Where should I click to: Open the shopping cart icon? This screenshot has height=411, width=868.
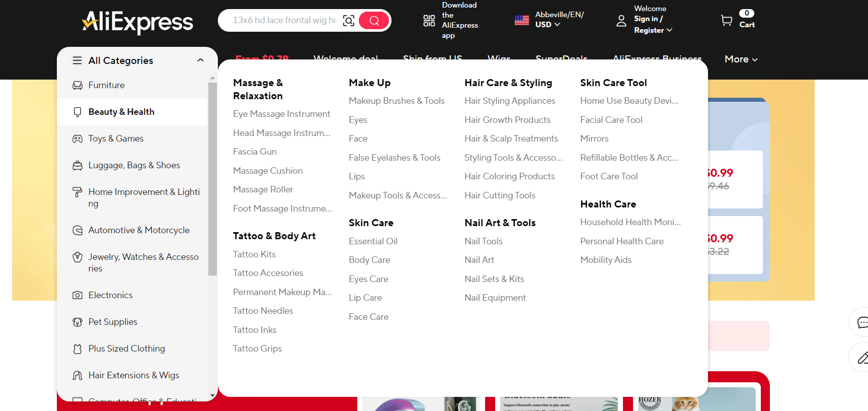point(726,20)
